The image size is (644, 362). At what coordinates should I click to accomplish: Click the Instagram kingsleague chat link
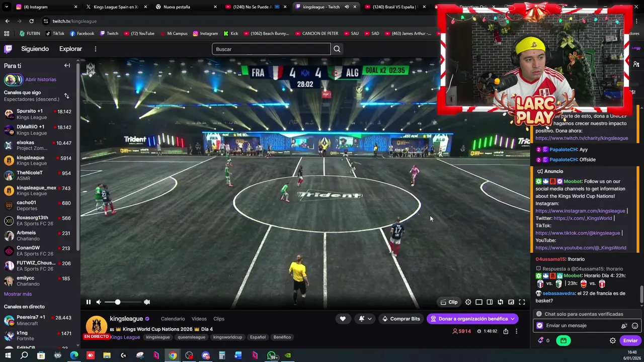(580, 211)
